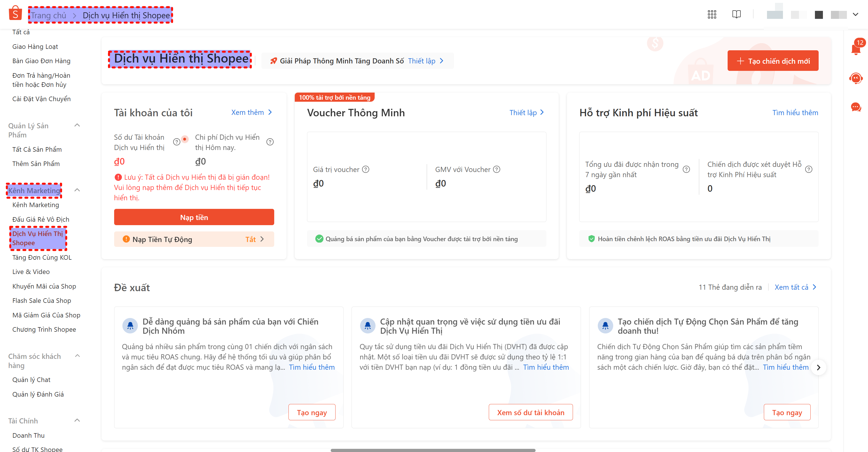This screenshot has width=868, height=452.
Task: Open the chat messages icon on the right edge
Action: coord(856,107)
